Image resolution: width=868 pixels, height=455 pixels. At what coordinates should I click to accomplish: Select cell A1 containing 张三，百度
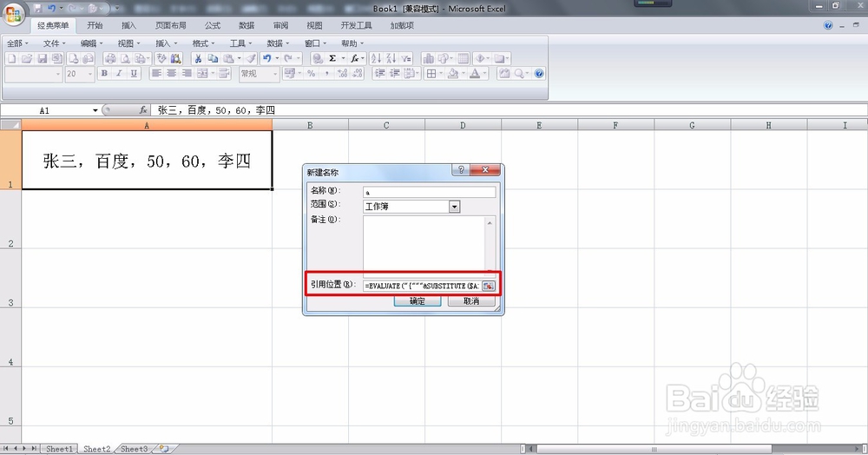click(x=147, y=161)
